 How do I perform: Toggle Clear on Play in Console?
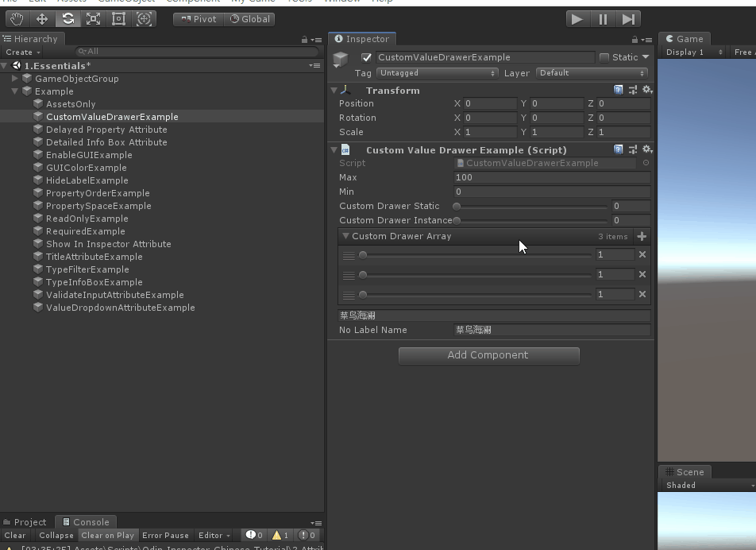[108, 535]
